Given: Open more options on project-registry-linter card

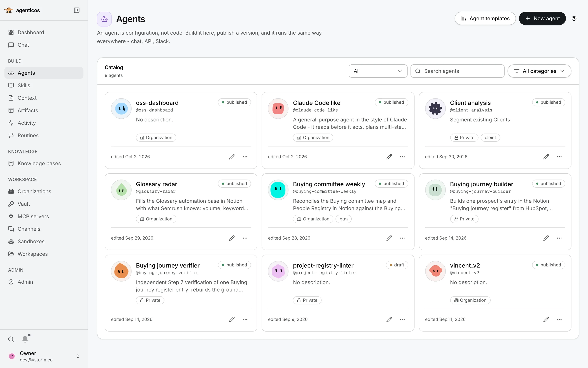Looking at the screenshot, I should [x=402, y=319].
